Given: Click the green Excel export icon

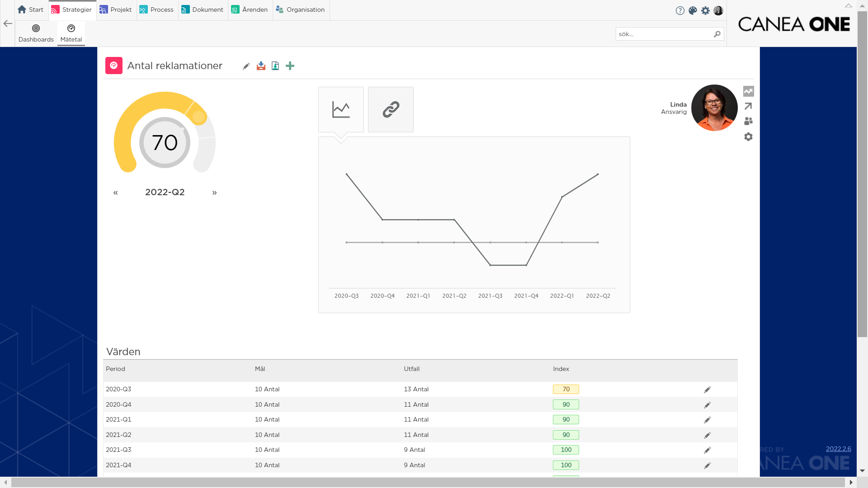Looking at the screenshot, I should click(x=275, y=66).
